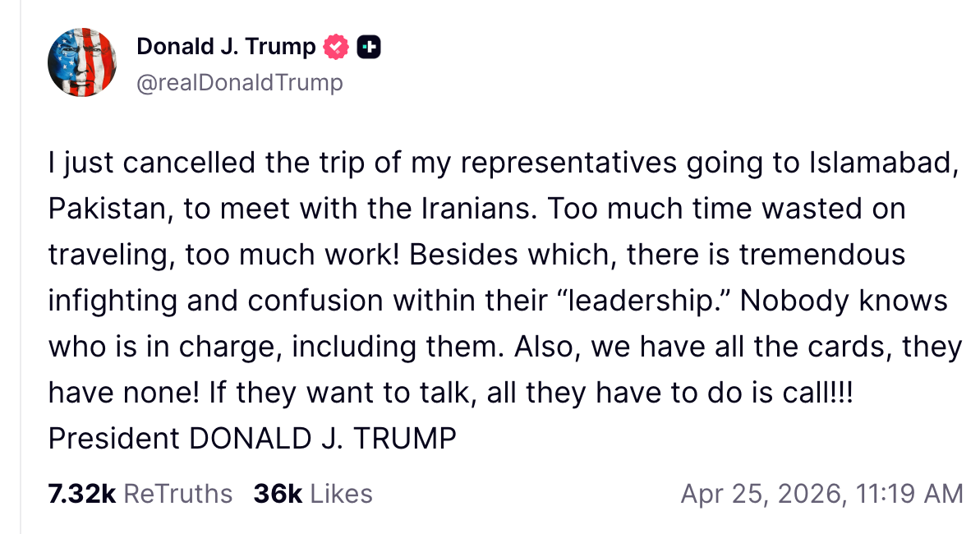This screenshot has width=980, height=534.
Task: Open the flag-themed profile avatar
Action: pos(82,62)
